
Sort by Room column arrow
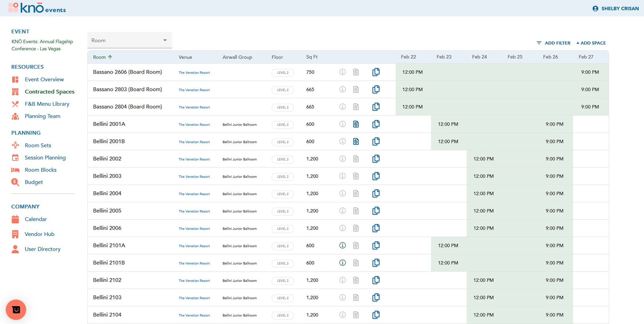110,57
